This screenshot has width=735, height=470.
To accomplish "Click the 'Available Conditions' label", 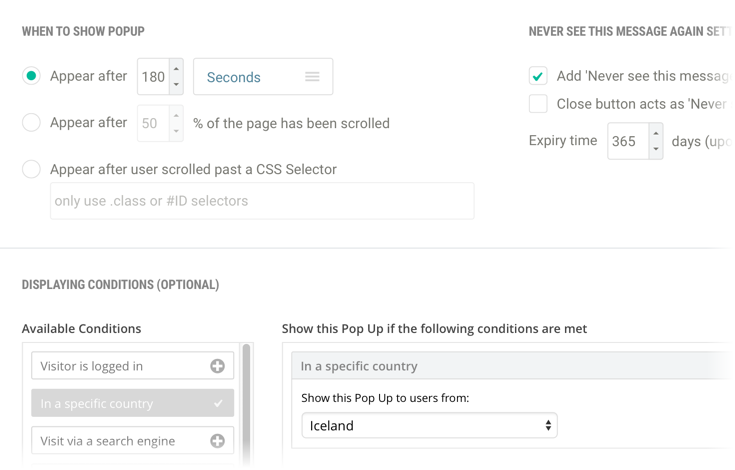I will [82, 328].
